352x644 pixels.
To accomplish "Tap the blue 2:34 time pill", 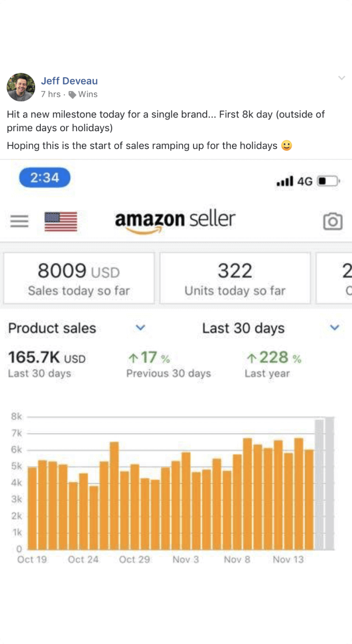I will coord(44,177).
